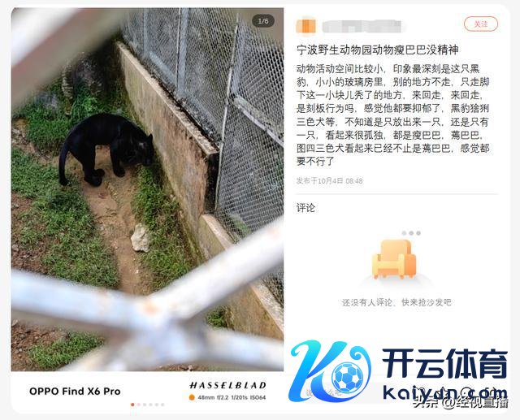Click the HASSELBLAD watermark logo

pyautogui.click(x=227, y=385)
